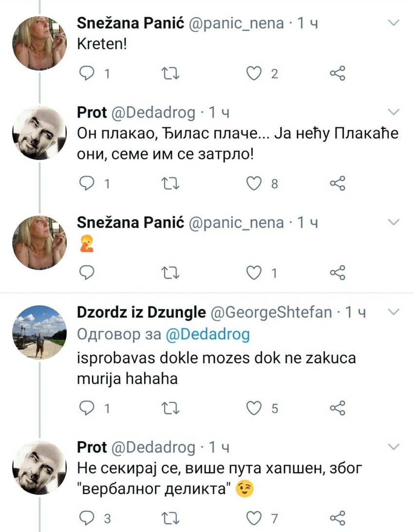Click the retweet icon under Prot's crying tweet
This screenshot has height=532, width=414.
tap(169, 183)
